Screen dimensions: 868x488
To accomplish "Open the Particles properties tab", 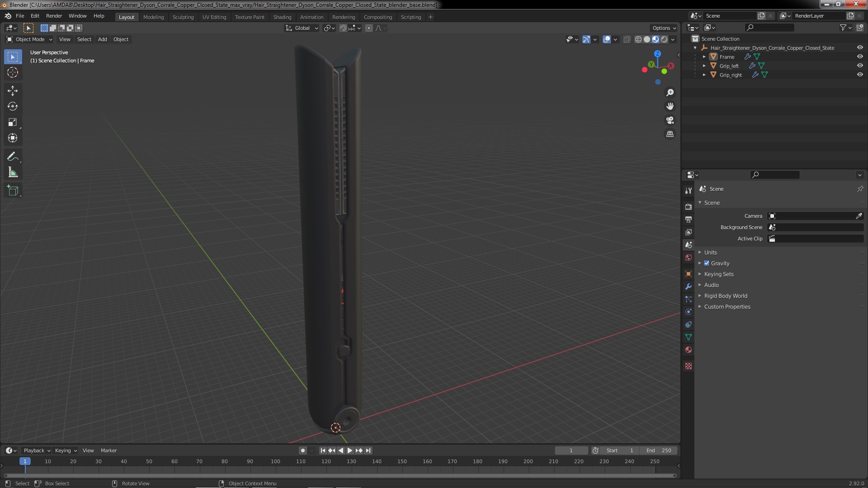I will point(688,299).
